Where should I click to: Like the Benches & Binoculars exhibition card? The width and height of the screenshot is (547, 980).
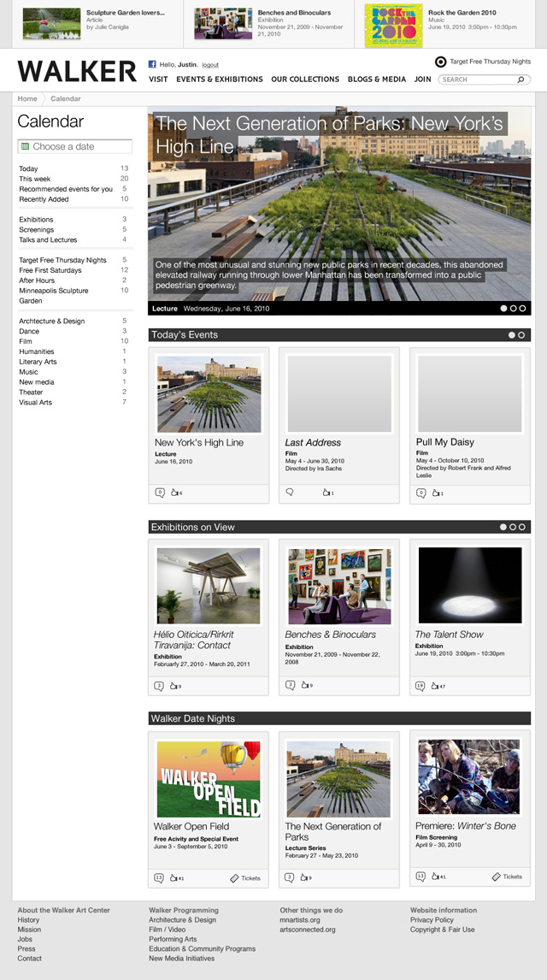(305, 685)
